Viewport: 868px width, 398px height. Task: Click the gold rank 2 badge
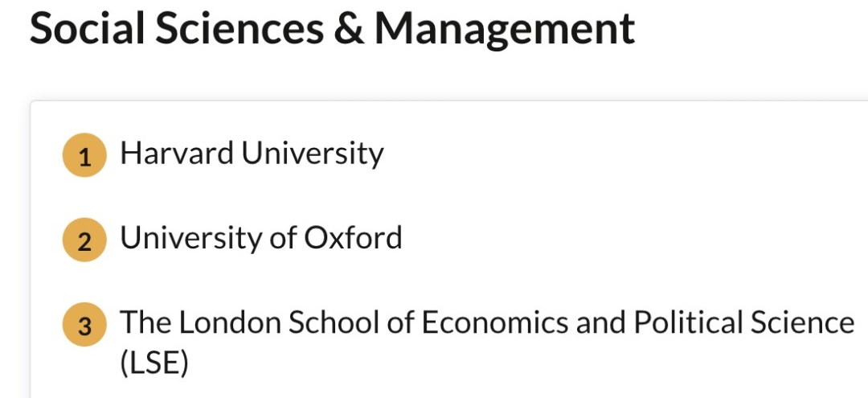pyautogui.click(x=84, y=240)
